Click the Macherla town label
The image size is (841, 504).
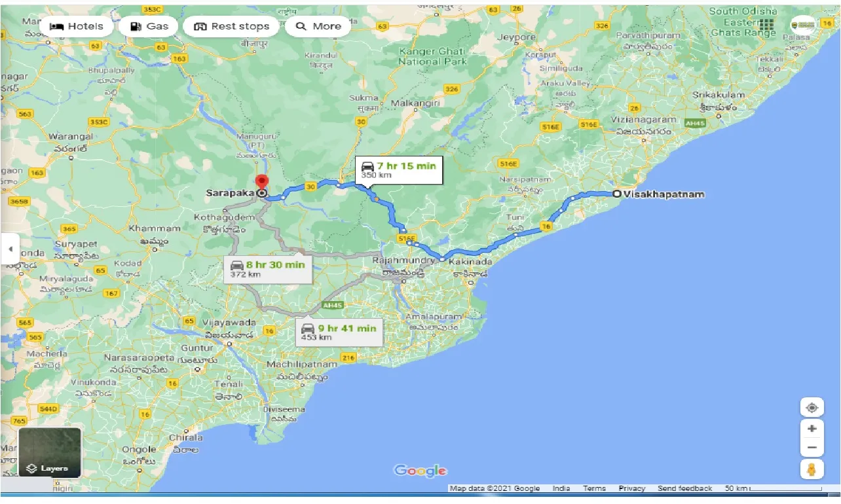pos(47,353)
